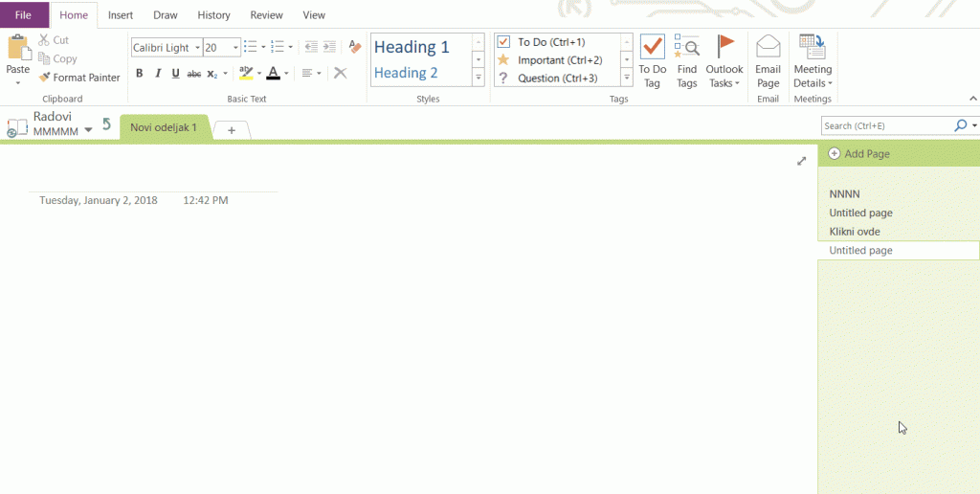The width and height of the screenshot is (980, 494).
Task: Click the paragraph alignment icon
Action: point(307,73)
